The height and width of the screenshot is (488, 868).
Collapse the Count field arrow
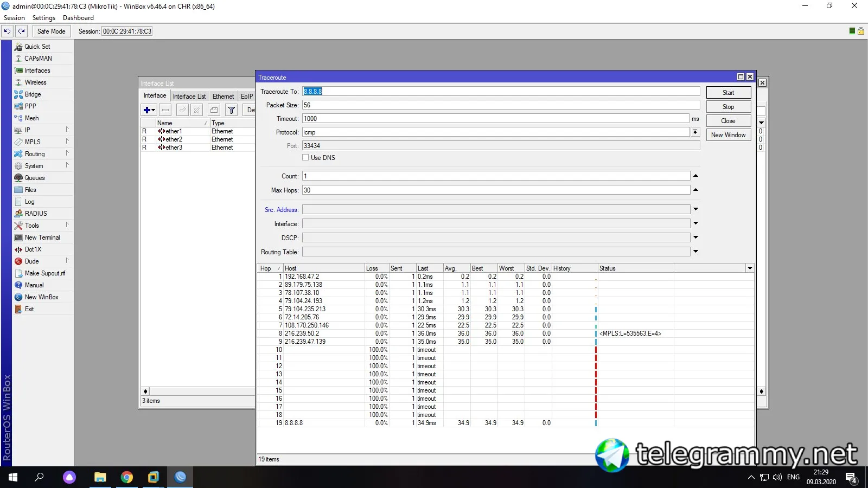click(x=695, y=176)
